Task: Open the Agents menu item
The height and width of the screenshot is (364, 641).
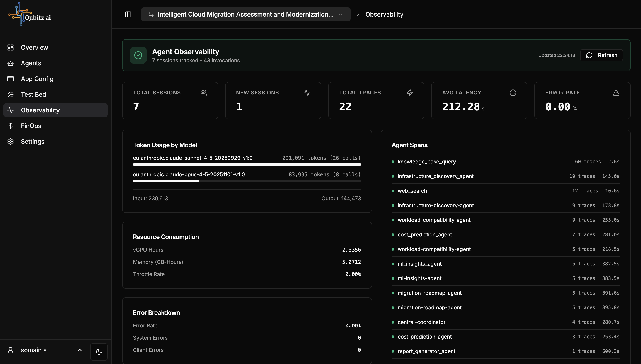Action: [31, 63]
